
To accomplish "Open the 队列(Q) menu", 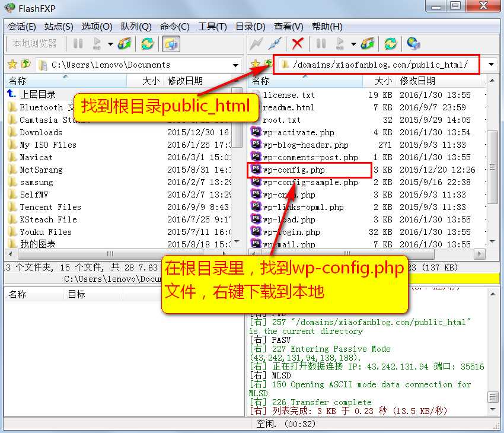I will pos(136,27).
